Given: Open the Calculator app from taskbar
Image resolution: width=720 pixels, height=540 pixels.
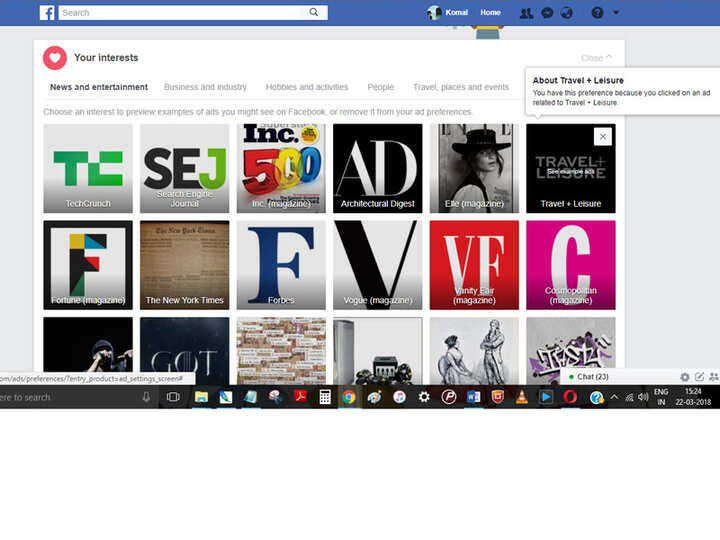Looking at the screenshot, I should (x=325, y=397).
